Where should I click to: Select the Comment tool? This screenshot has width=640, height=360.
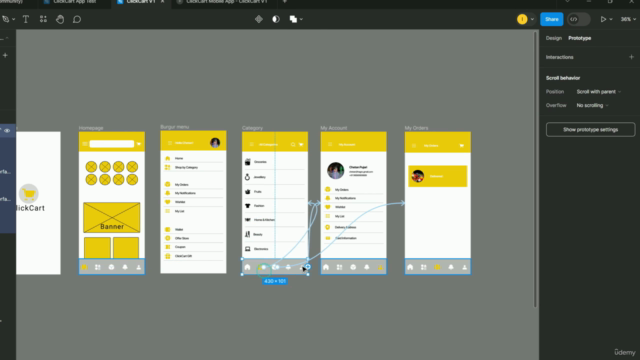pos(77,19)
